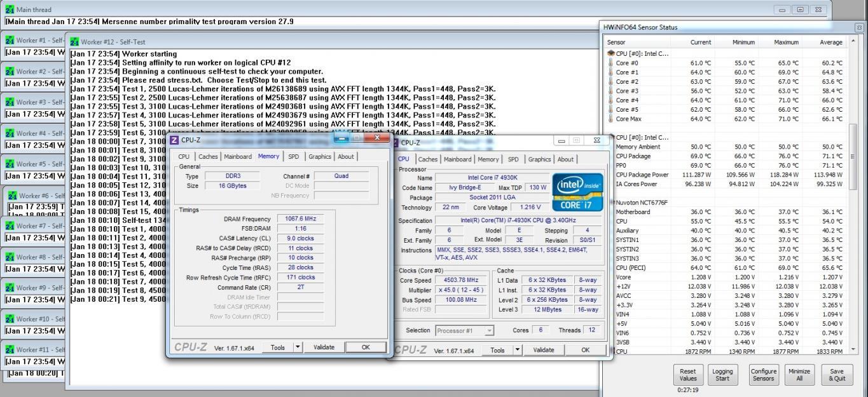The image size is (868, 397).
Task: Click the thermometer icon beside Core #1
Action: [x=611, y=72]
